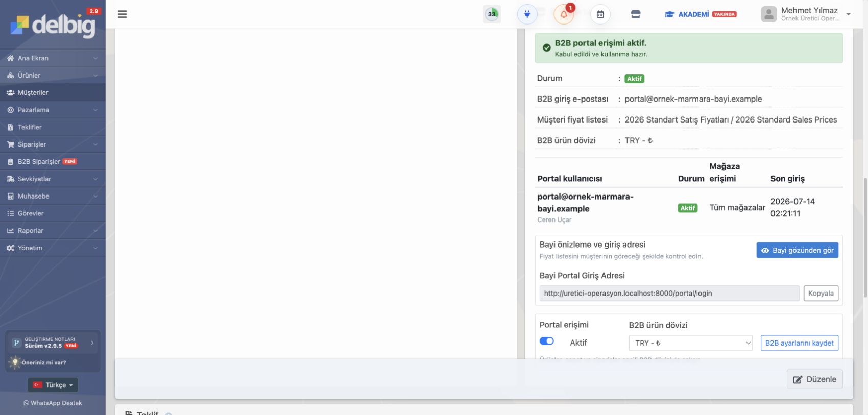Click B2B ayarlarını kaydet button

799,343
